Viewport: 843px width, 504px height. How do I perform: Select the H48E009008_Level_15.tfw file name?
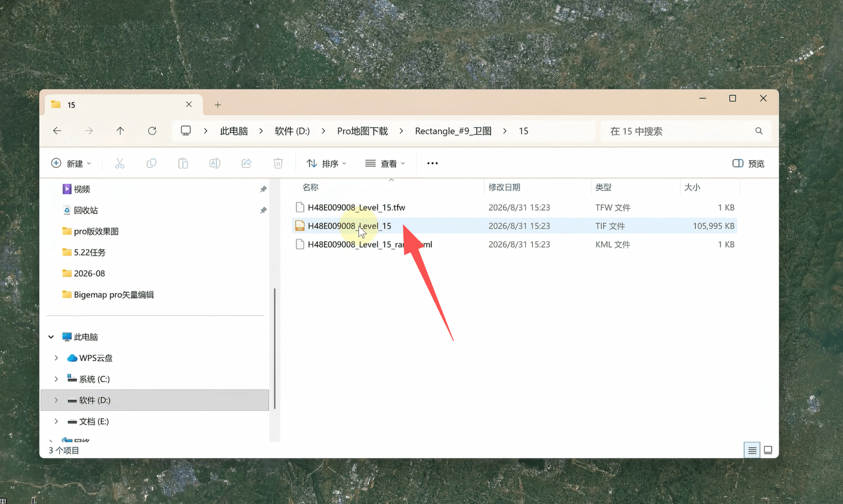pyautogui.click(x=357, y=207)
